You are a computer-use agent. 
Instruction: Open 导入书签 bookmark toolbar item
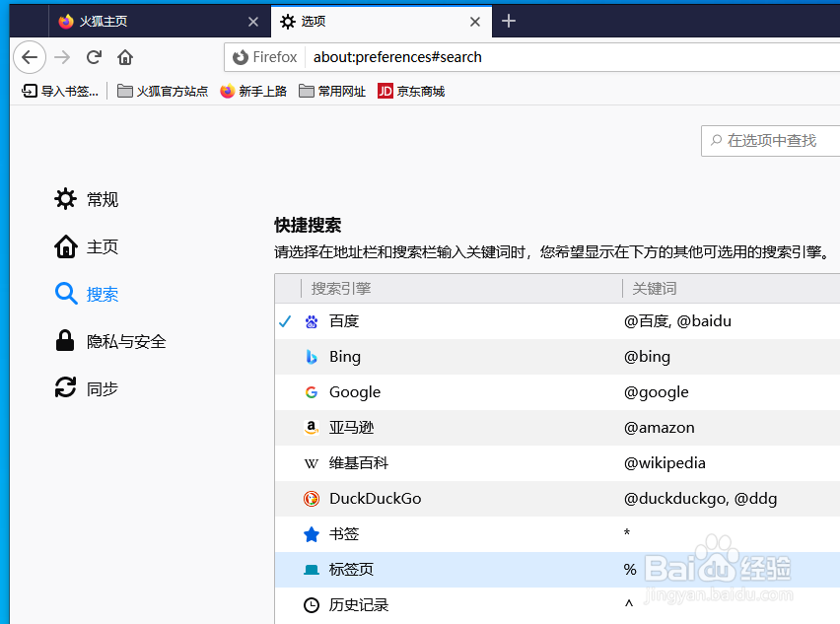point(60,91)
